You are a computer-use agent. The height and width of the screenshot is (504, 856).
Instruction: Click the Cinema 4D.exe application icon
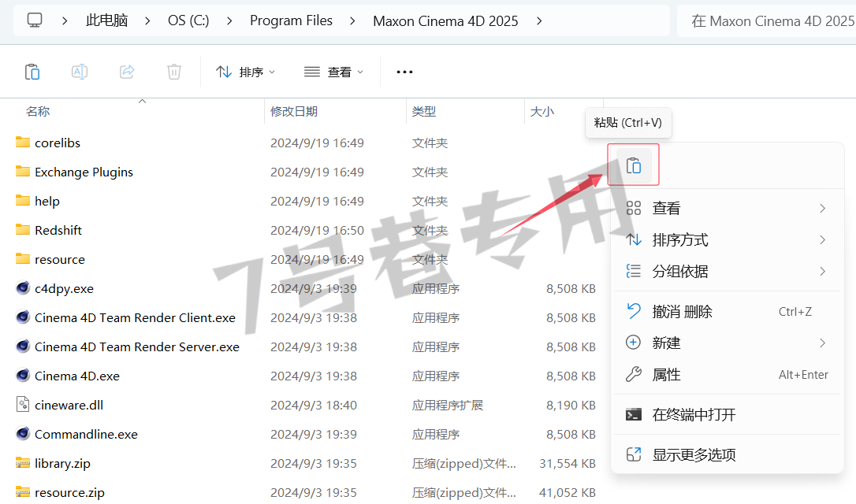[x=23, y=376]
